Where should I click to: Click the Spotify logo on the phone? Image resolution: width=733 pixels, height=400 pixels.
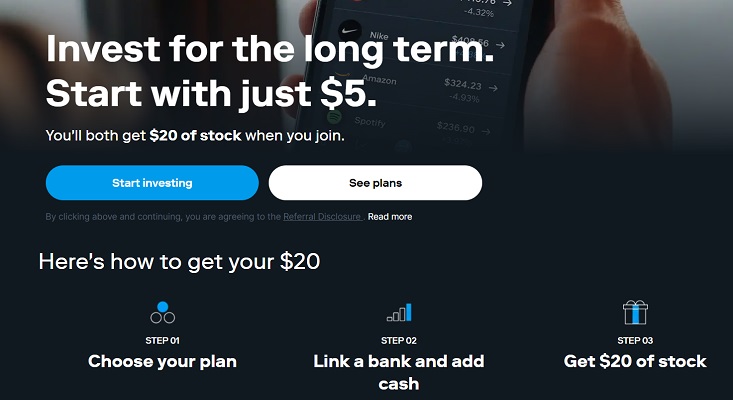[x=334, y=115]
